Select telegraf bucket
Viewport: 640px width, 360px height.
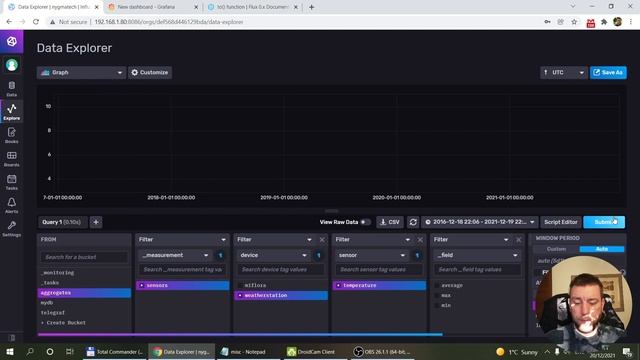pos(84,313)
